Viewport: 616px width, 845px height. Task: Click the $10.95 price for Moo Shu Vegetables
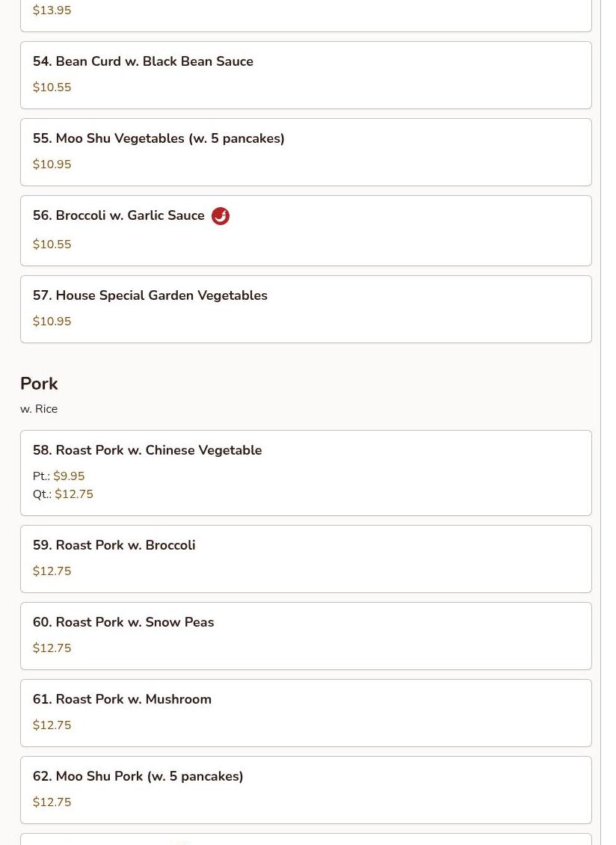click(x=52, y=165)
